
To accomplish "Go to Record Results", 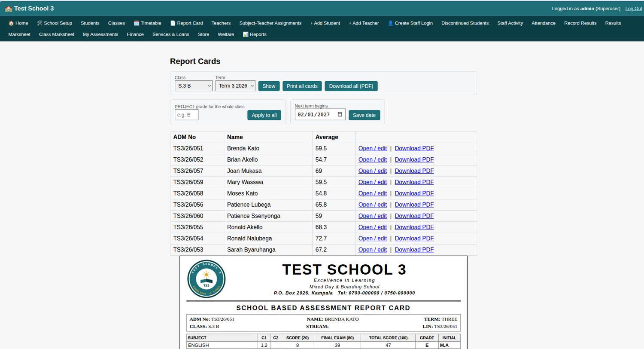I will click(580, 23).
